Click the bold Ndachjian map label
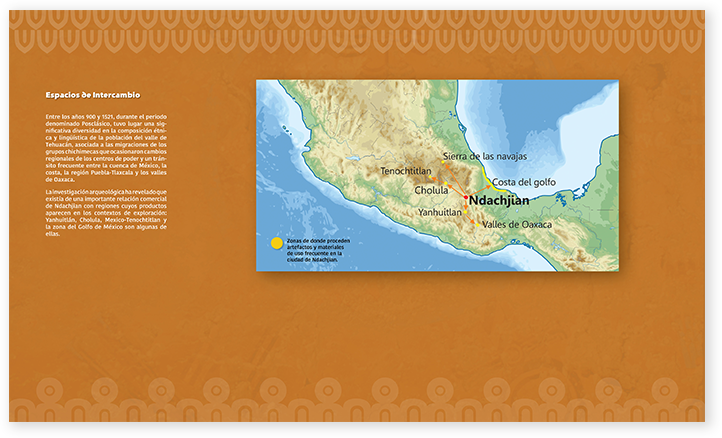The image size is (722, 438). pyautogui.click(x=498, y=199)
